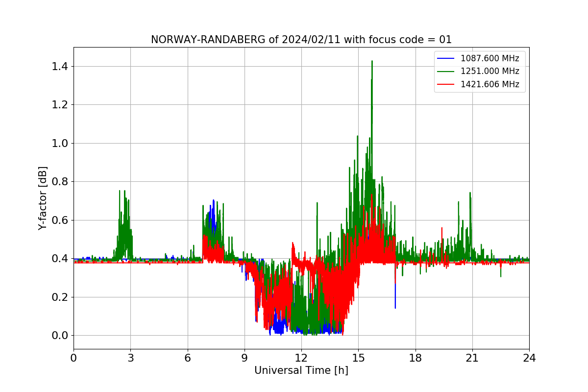Click the y-axis tick label 0.6

(60, 220)
